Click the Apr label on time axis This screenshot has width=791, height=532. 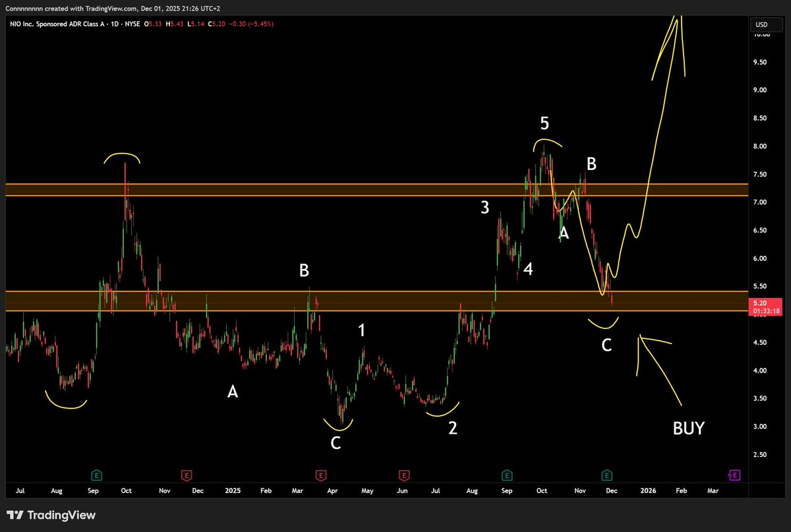(332, 491)
